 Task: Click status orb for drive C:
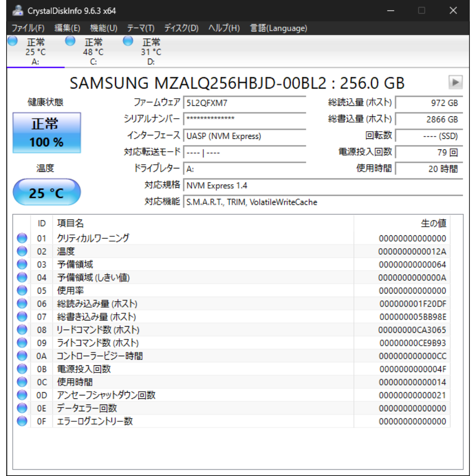70,41
